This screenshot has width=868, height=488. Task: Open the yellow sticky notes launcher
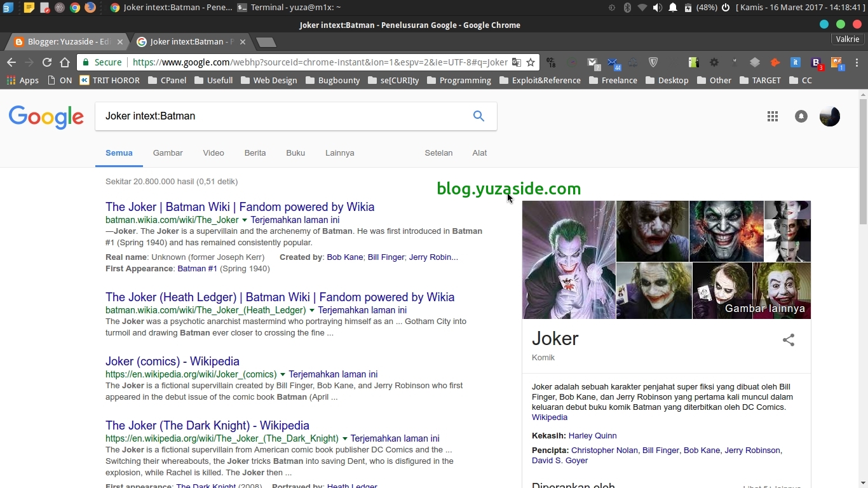click(29, 8)
